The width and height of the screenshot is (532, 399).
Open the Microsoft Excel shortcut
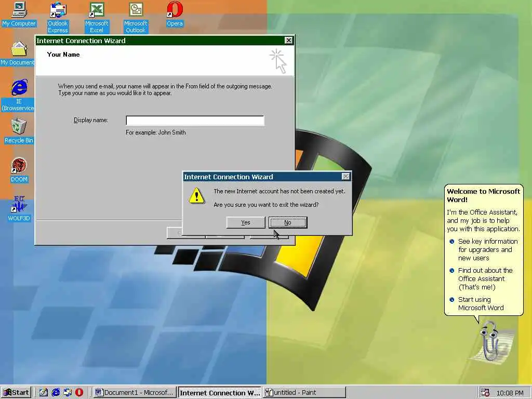tap(96, 18)
